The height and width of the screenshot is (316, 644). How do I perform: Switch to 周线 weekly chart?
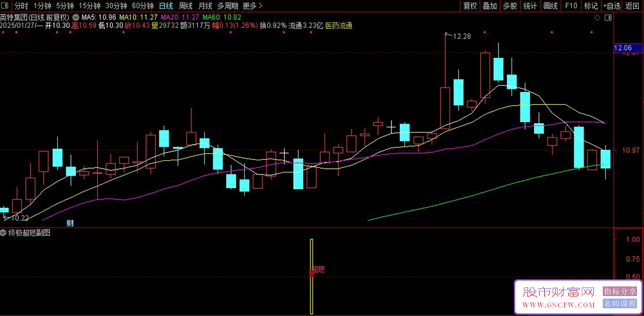point(185,6)
